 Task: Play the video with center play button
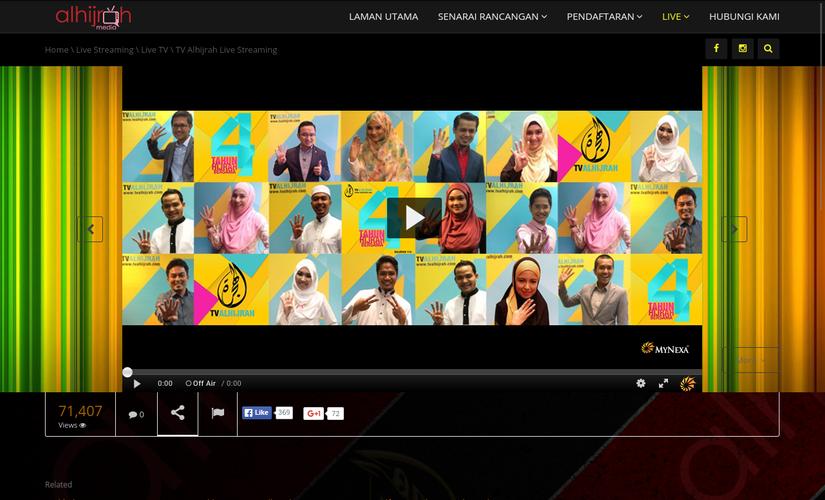pos(414,218)
